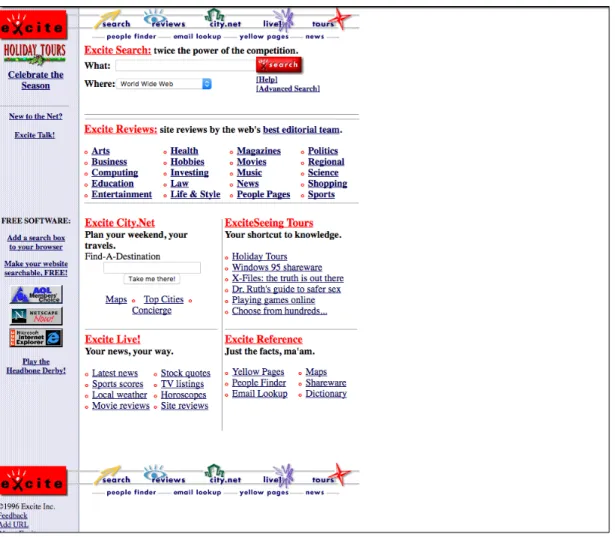Viewport: 615px width, 537px height.
Task: Click the Take me there! button
Action: point(152,279)
